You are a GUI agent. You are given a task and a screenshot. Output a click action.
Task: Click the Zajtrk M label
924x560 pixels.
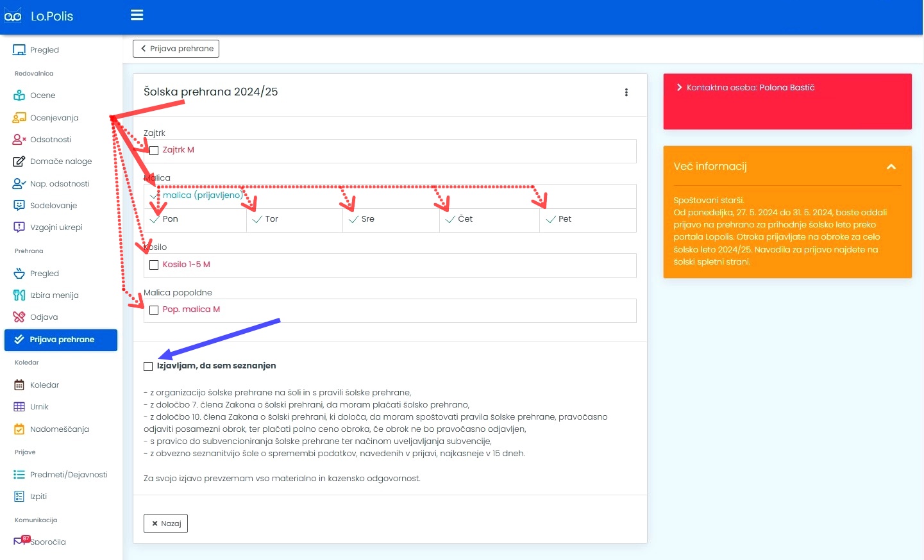coord(178,150)
